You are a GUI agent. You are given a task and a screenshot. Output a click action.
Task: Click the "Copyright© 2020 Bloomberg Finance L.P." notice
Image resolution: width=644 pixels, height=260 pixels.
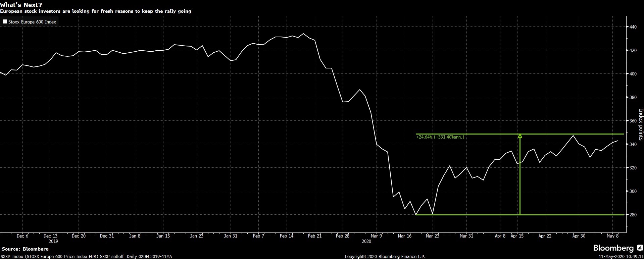[x=385, y=257]
